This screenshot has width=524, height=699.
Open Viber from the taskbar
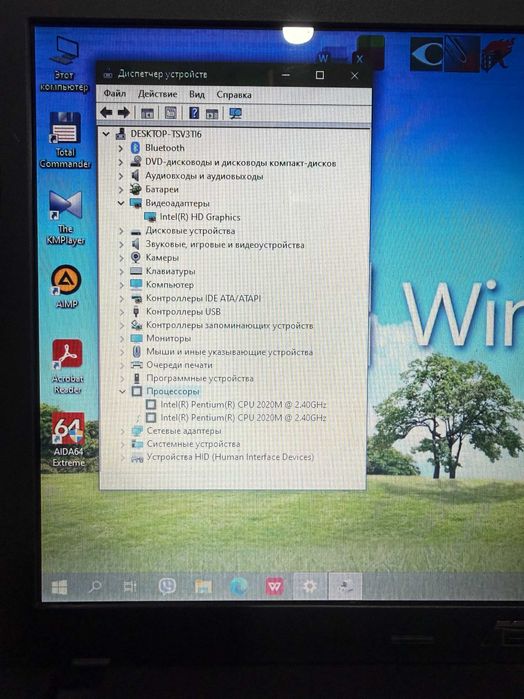coord(167,586)
